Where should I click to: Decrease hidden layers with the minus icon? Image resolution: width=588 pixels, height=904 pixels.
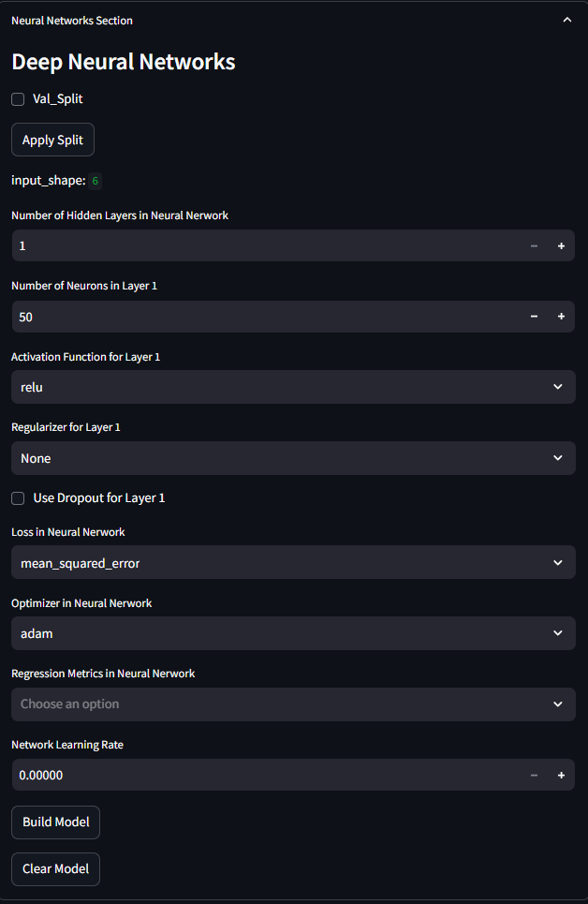point(534,245)
